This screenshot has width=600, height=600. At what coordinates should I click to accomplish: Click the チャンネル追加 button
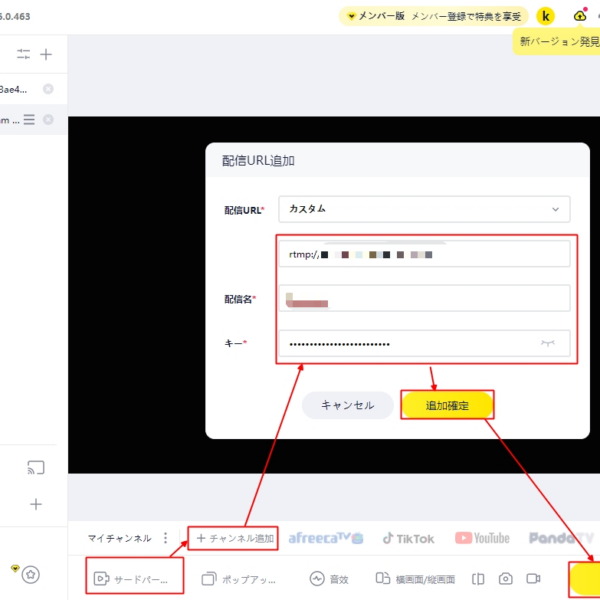234,538
